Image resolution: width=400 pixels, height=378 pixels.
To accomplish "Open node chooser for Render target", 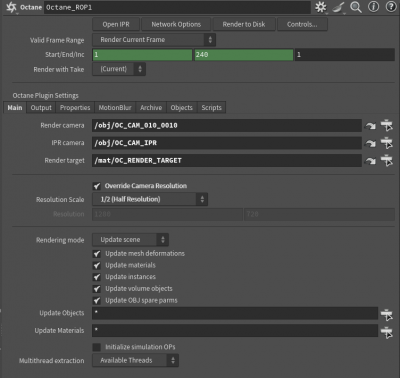I will point(387,160).
